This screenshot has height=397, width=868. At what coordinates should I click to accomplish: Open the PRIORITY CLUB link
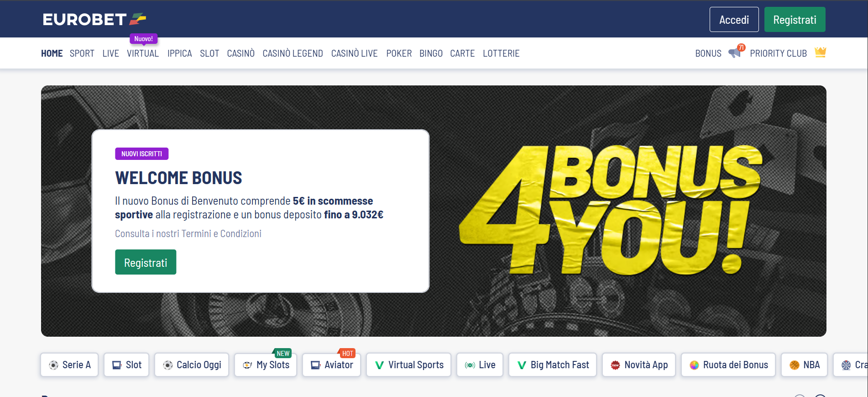(779, 53)
